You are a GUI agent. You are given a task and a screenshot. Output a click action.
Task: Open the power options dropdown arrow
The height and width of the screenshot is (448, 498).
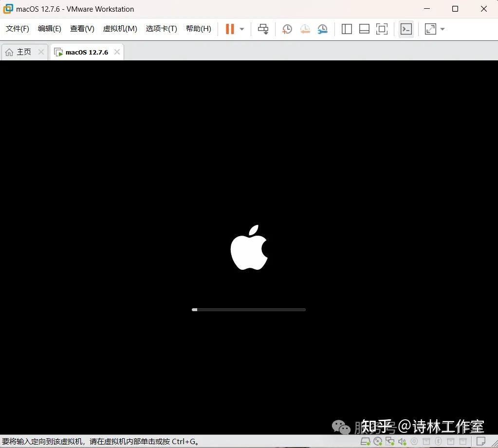(241, 29)
